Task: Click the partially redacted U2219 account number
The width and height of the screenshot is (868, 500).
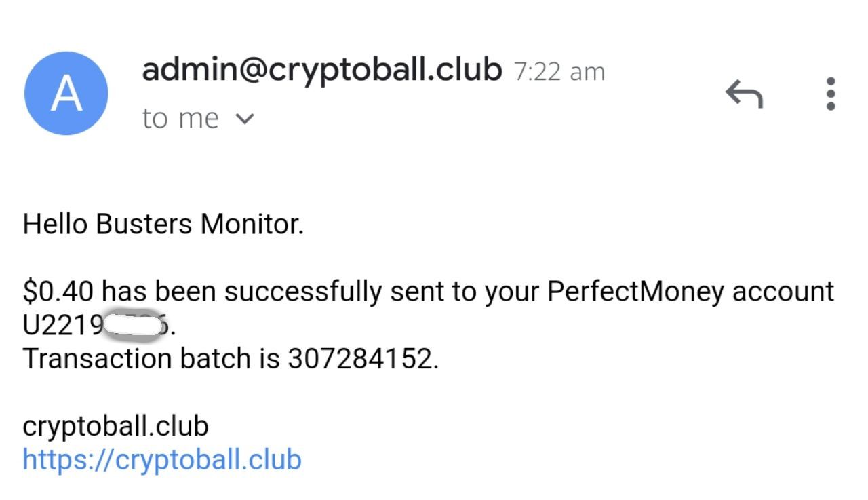Action: tap(61, 326)
